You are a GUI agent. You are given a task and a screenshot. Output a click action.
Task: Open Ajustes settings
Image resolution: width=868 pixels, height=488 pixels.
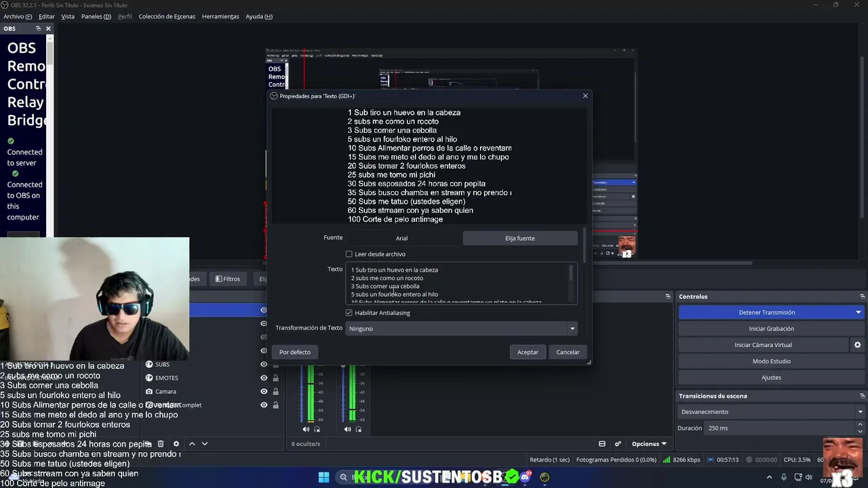[x=772, y=378]
